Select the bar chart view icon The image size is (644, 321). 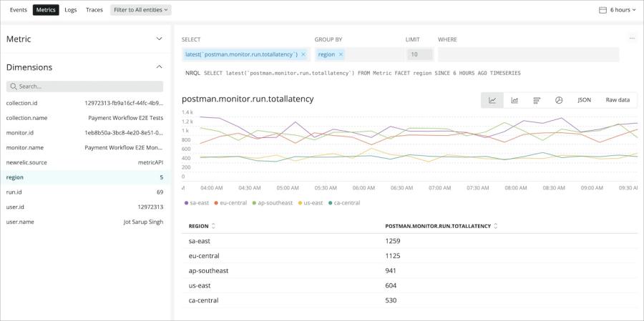point(537,100)
